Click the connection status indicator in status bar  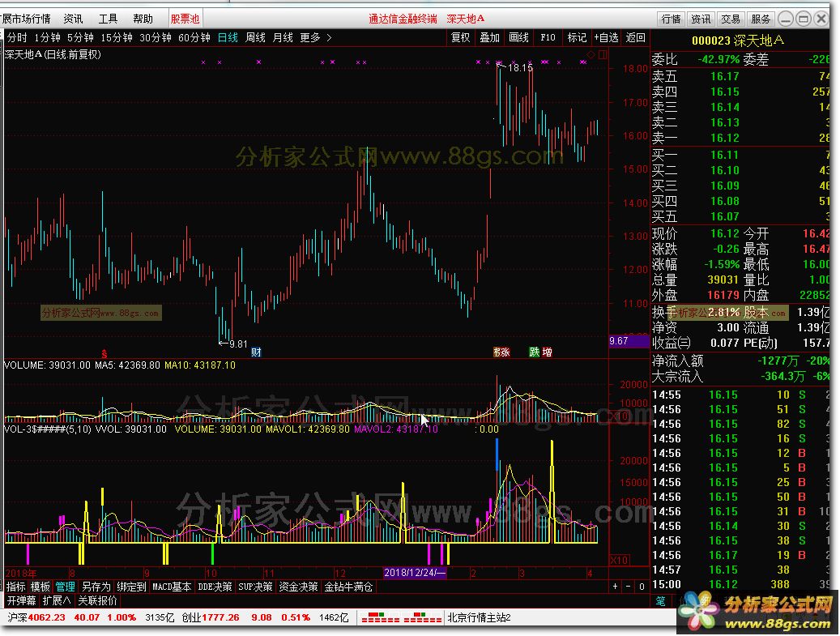pos(401,617)
